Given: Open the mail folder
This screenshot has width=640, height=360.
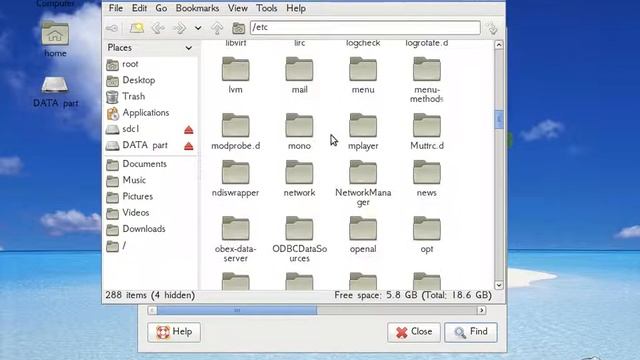Looking at the screenshot, I should [x=299, y=76].
